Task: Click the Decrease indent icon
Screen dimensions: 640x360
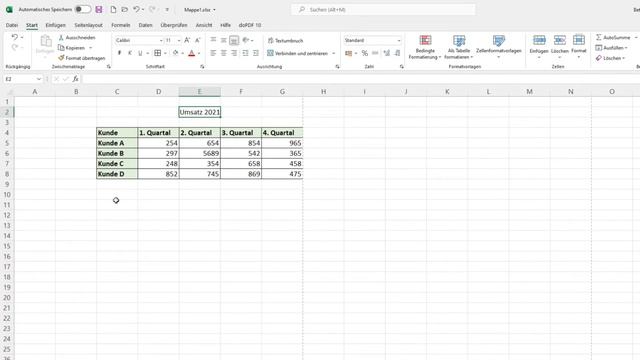Action: tap(245, 53)
